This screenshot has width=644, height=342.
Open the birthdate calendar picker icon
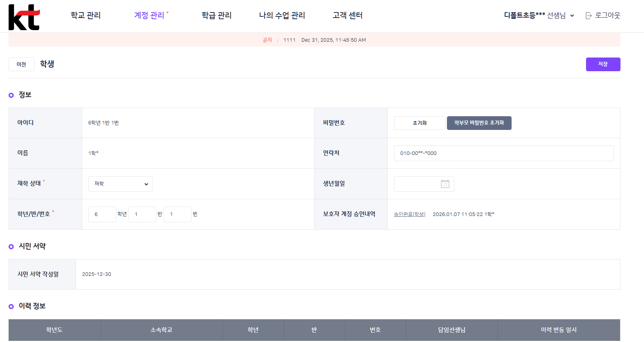click(445, 184)
